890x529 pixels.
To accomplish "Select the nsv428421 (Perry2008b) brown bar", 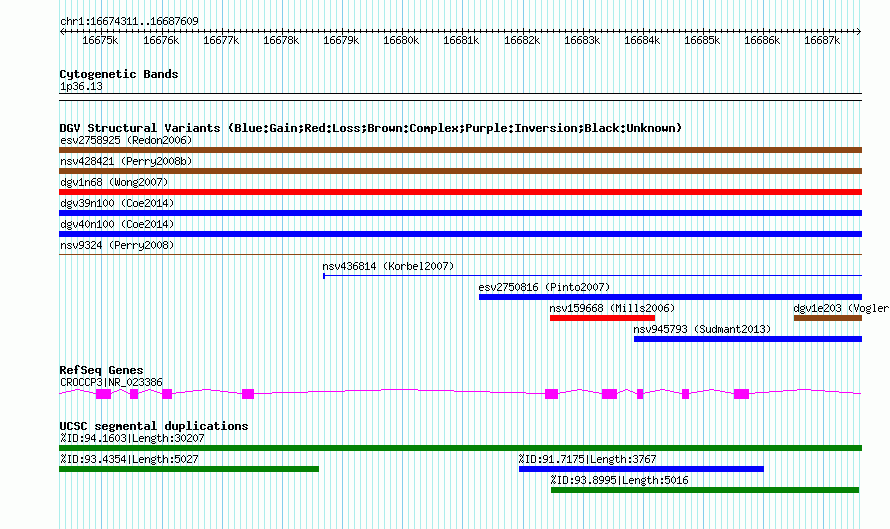I will click(460, 171).
